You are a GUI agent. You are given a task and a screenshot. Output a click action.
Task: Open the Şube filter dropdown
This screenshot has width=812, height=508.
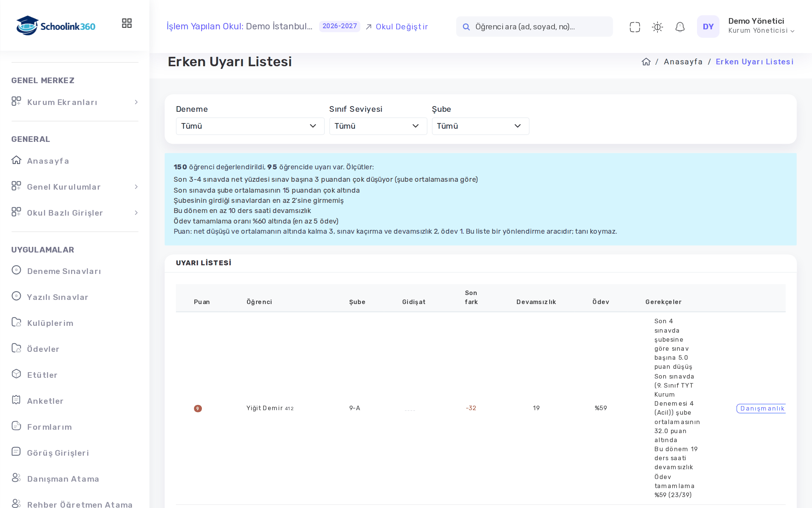[x=480, y=126]
